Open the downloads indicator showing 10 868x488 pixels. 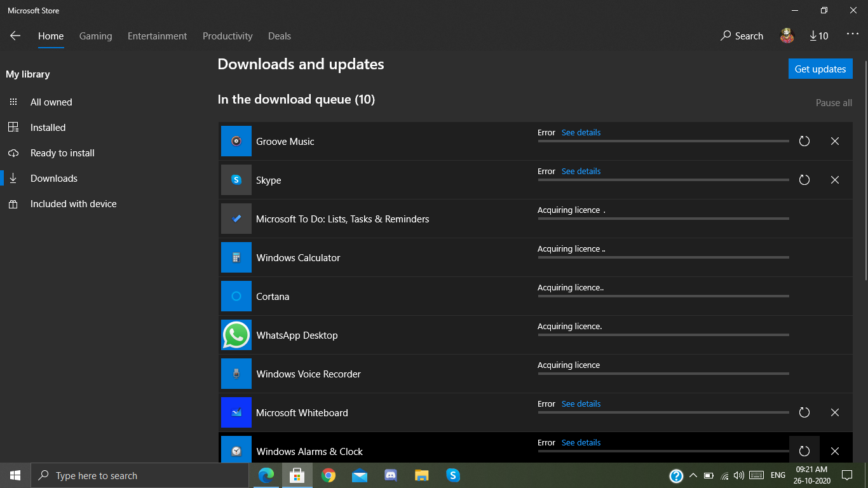[x=819, y=36]
